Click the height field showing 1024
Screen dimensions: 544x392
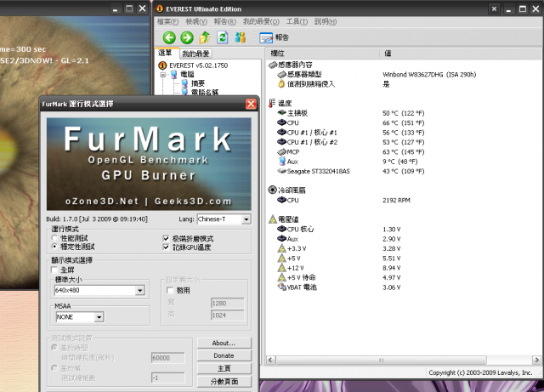click(x=227, y=315)
